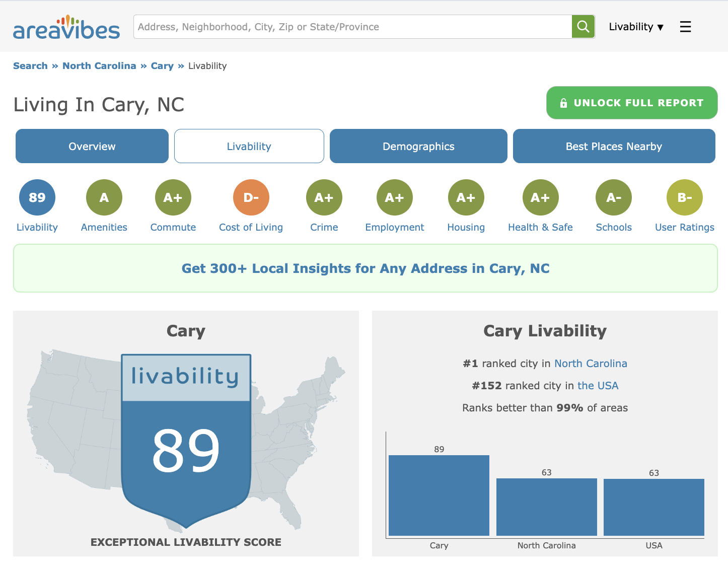Click the Search breadcrumb link
The height and width of the screenshot is (569, 728).
(x=30, y=66)
